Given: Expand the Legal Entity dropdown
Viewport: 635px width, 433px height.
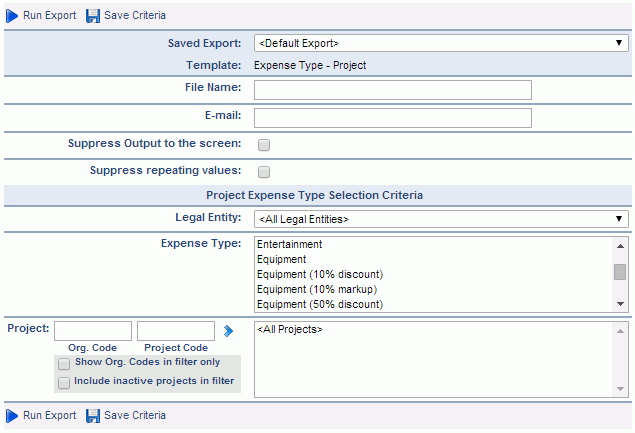Looking at the screenshot, I should tap(441, 219).
